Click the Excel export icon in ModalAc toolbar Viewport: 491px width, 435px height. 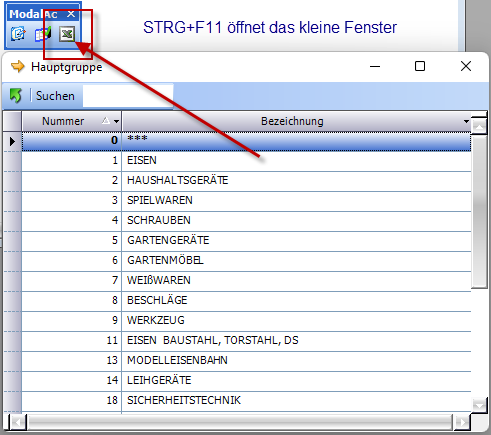[x=67, y=34]
